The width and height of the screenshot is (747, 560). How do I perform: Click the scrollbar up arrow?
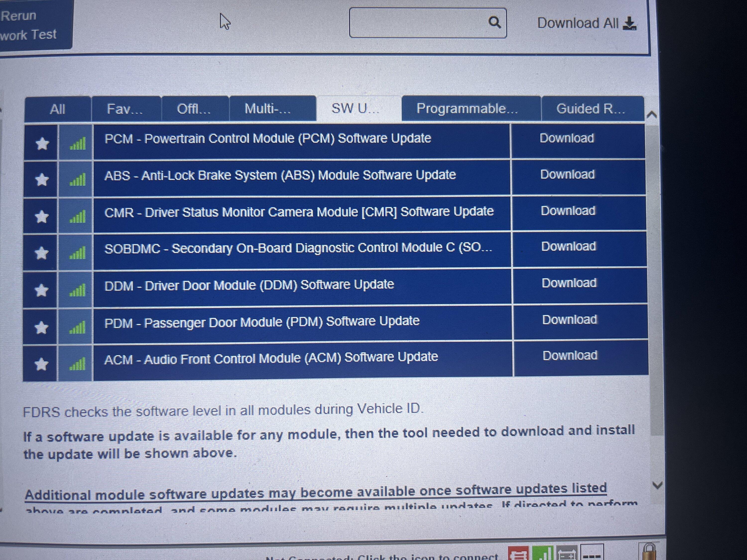652,115
